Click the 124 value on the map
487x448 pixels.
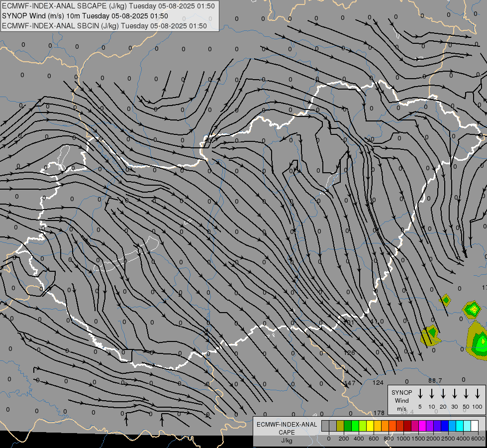click(x=378, y=383)
